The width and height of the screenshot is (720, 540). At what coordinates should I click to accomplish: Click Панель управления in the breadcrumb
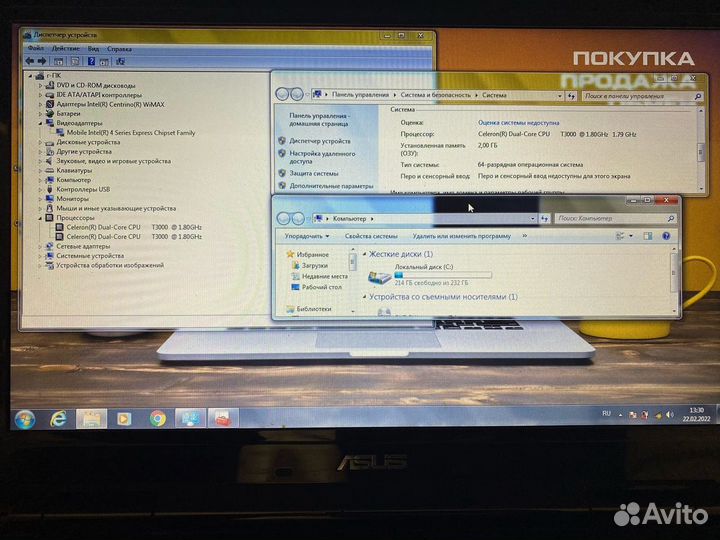pos(360,95)
